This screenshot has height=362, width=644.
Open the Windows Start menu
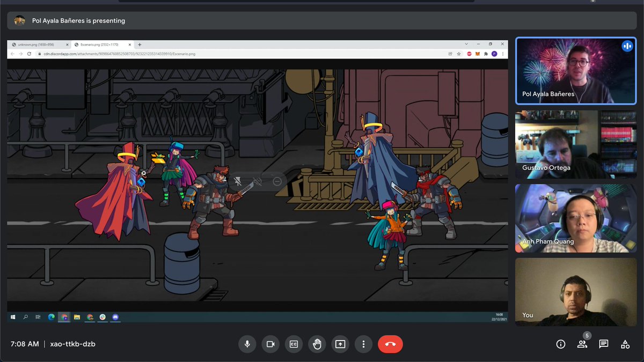click(13, 317)
